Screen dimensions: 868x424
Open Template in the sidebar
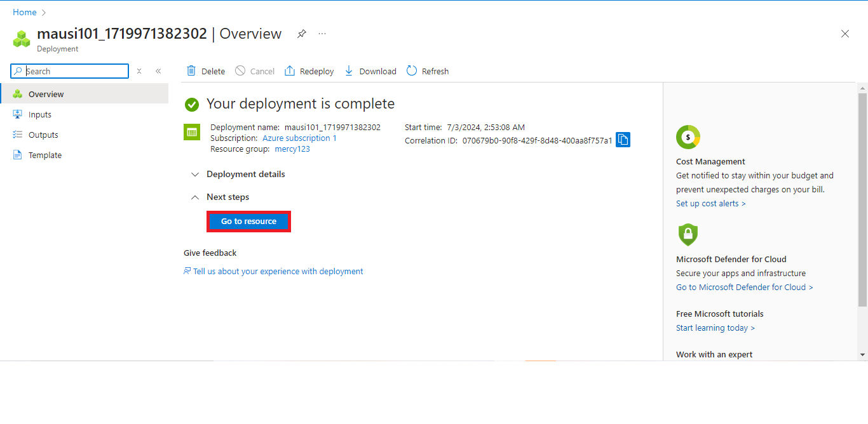(x=84, y=155)
